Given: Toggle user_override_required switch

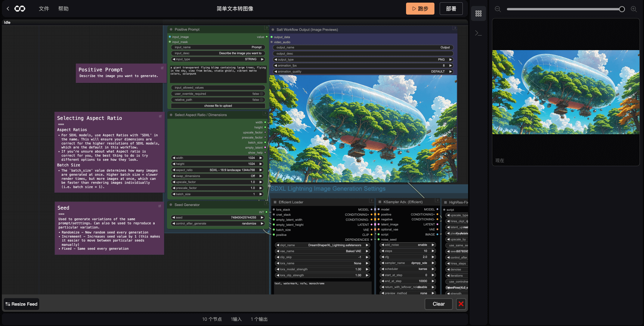Looking at the screenshot, I should click(x=218, y=94).
